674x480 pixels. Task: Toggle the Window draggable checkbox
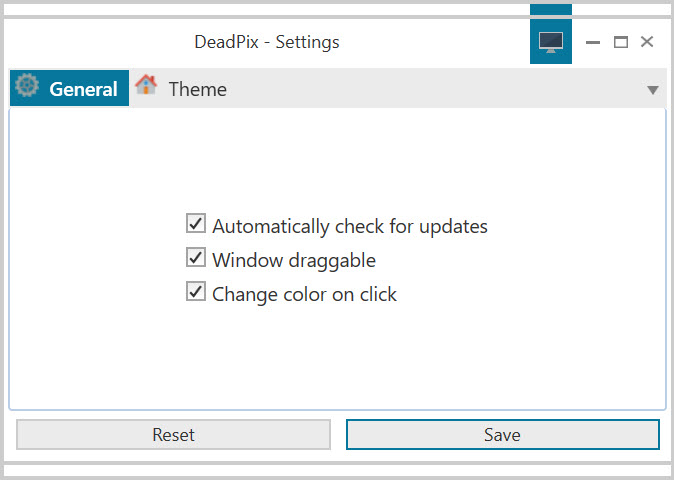click(196, 257)
